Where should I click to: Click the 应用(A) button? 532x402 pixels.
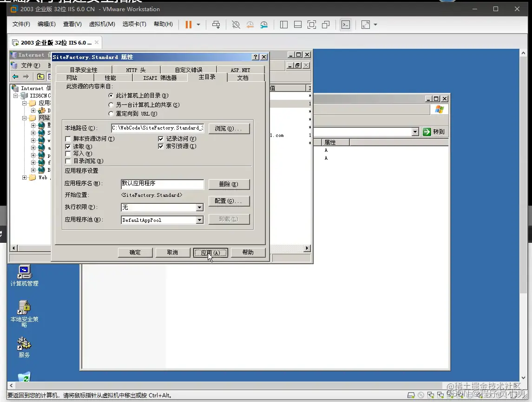[210, 253]
